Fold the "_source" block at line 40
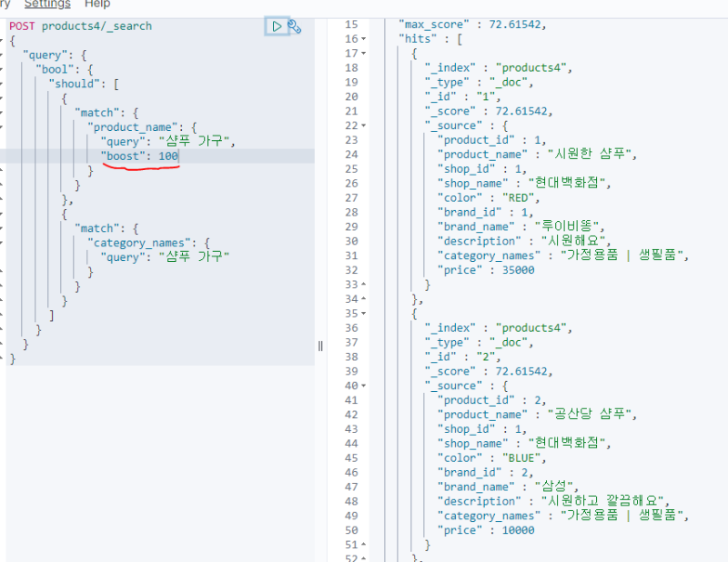728x562 pixels. (x=364, y=386)
